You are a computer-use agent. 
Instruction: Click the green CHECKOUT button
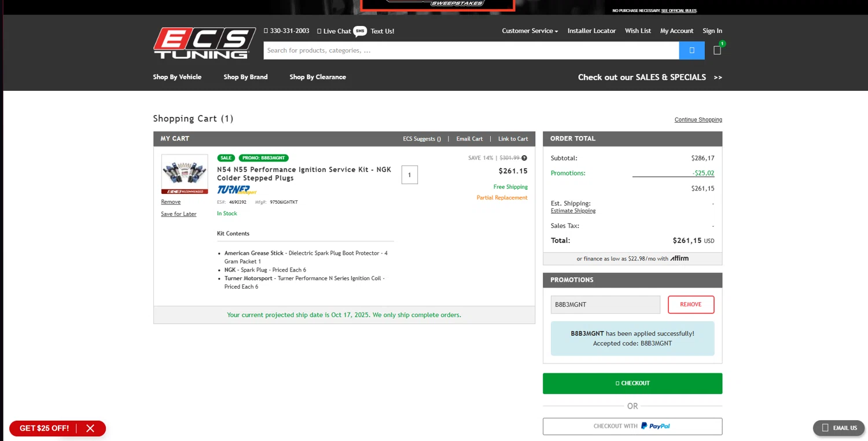pos(632,383)
